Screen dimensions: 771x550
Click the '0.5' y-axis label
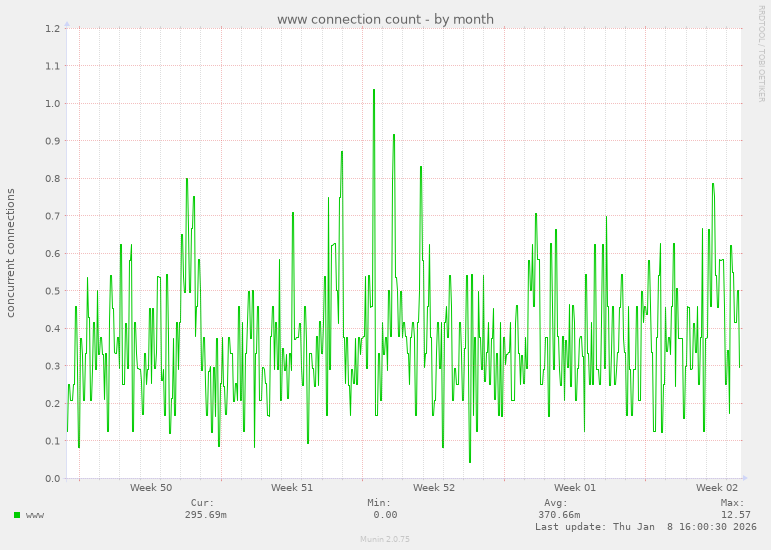(53, 291)
